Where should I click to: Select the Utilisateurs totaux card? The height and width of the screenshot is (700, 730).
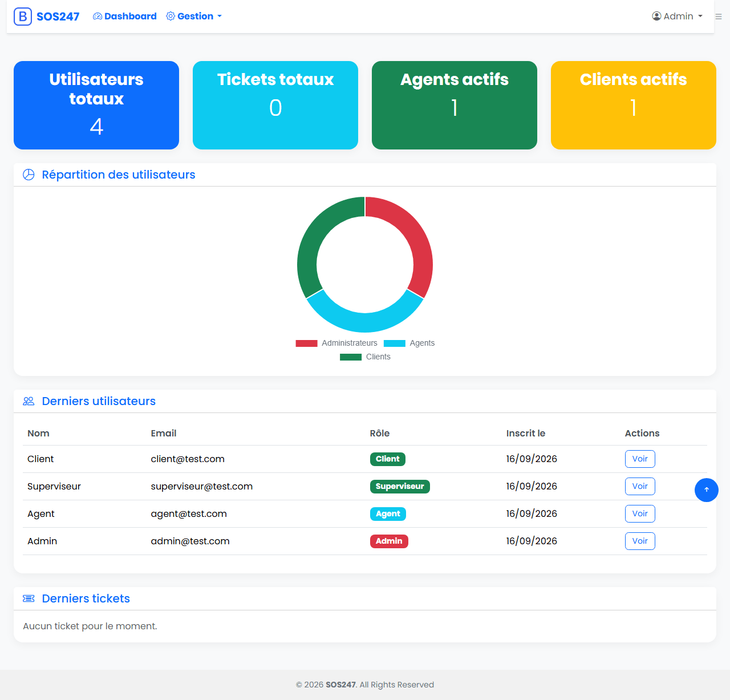(96, 106)
